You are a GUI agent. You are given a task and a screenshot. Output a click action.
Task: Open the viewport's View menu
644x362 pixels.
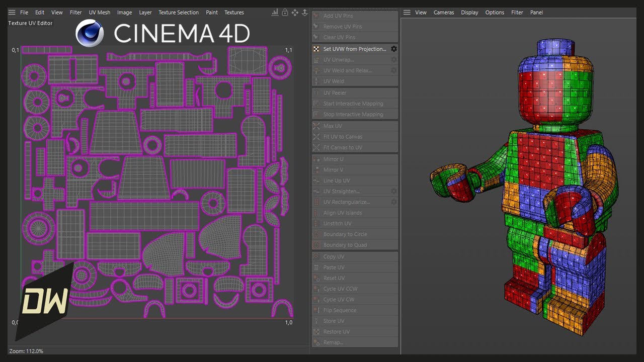(x=421, y=13)
